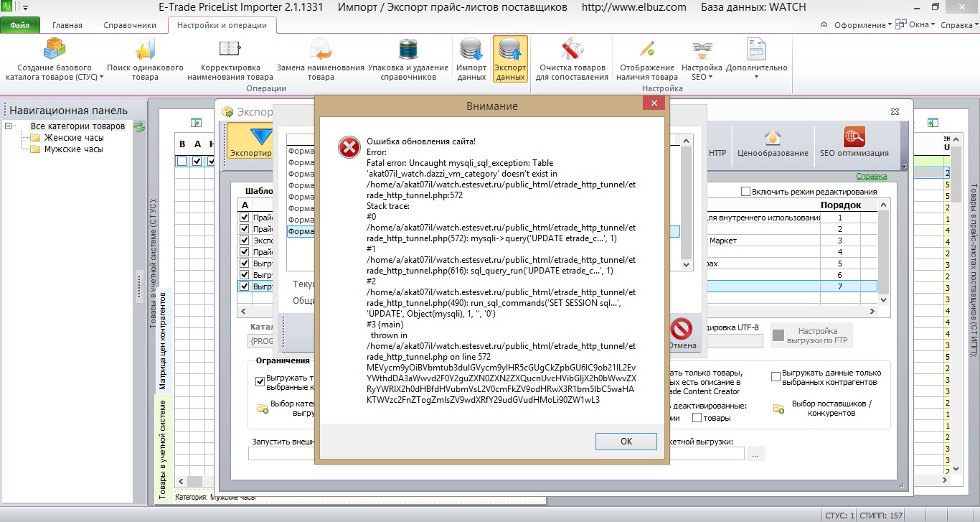Toggle Выгружать данные только выбранных контрагентов
This screenshot has height=522, width=980.
click(x=776, y=376)
